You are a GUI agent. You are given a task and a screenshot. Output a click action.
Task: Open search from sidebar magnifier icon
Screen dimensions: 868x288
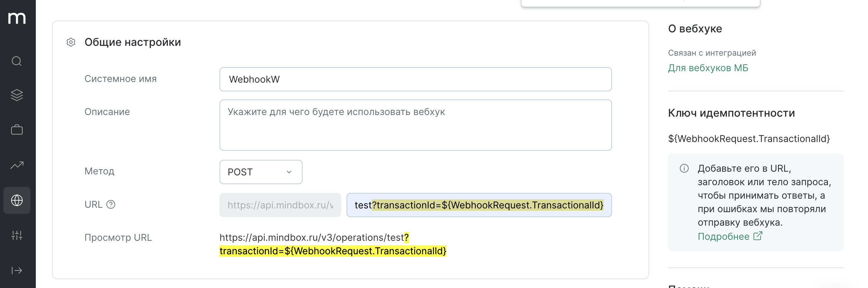click(x=17, y=61)
